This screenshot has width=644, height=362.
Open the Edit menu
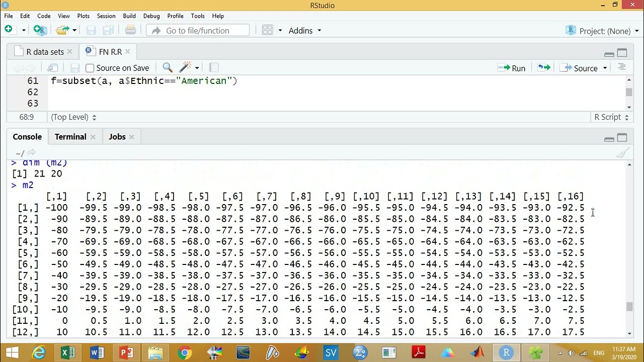point(25,16)
